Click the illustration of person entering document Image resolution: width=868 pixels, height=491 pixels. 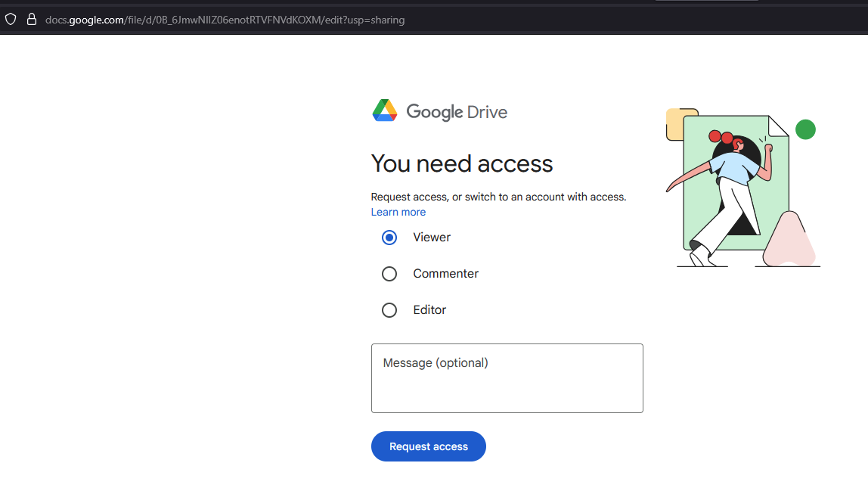coord(743,188)
